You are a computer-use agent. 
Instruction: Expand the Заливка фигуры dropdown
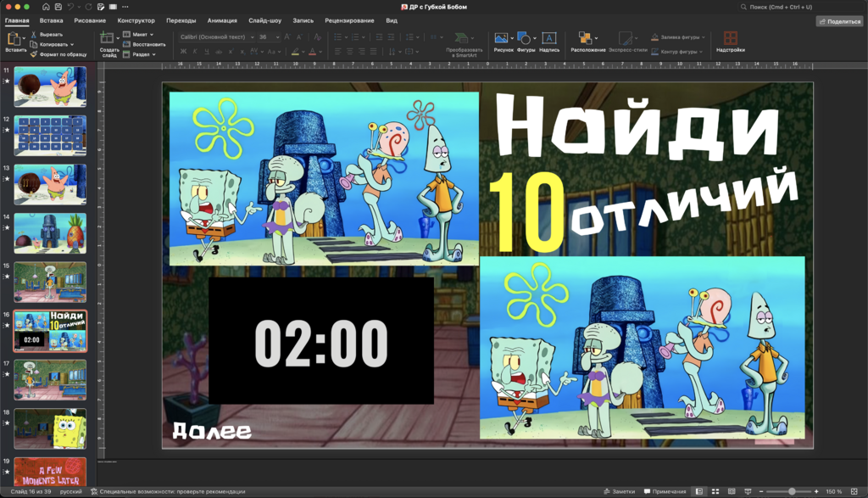[703, 37]
